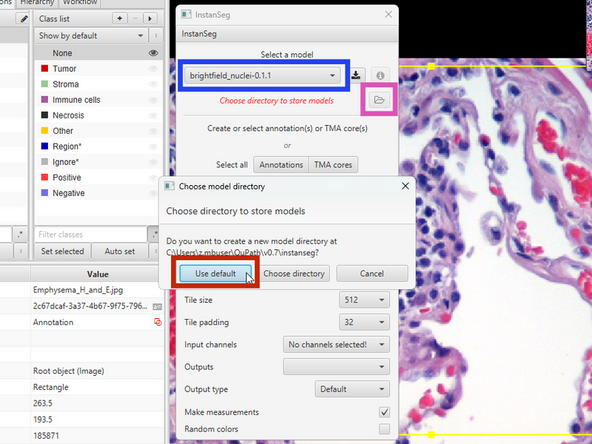This screenshot has height=444, width=592.
Task: Click the Root object (Image) value
Action: click(97, 371)
